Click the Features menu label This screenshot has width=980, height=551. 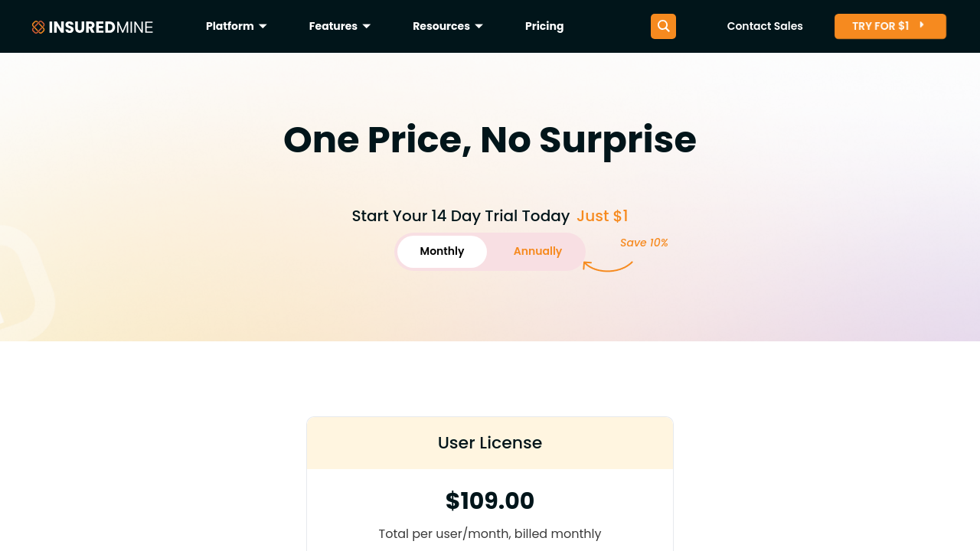click(x=333, y=26)
